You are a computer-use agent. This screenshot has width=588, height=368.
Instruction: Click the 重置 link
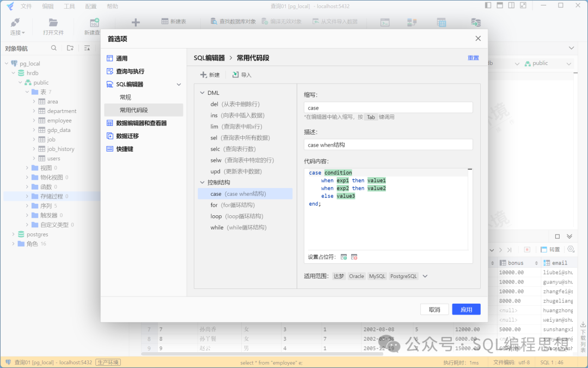point(473,58)
